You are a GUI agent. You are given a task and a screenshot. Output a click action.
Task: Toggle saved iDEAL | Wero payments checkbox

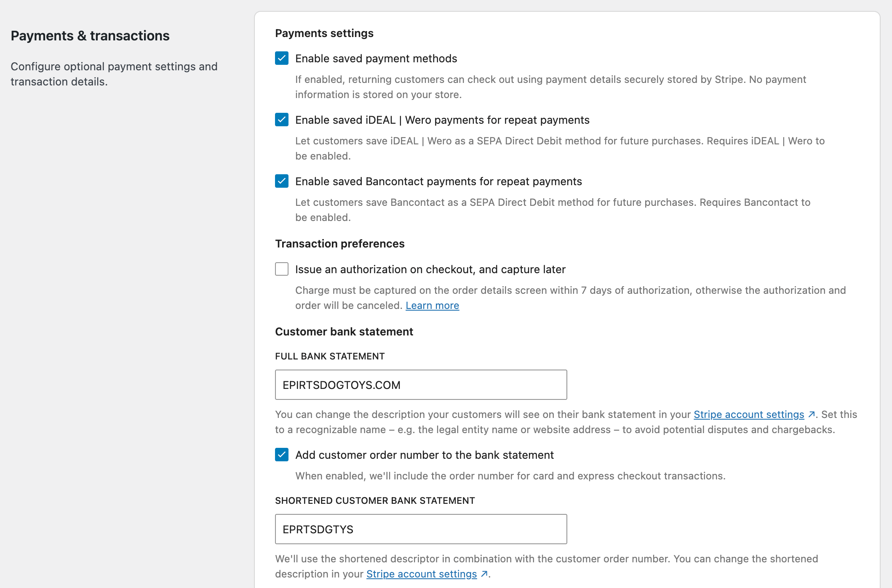point(282,120)
